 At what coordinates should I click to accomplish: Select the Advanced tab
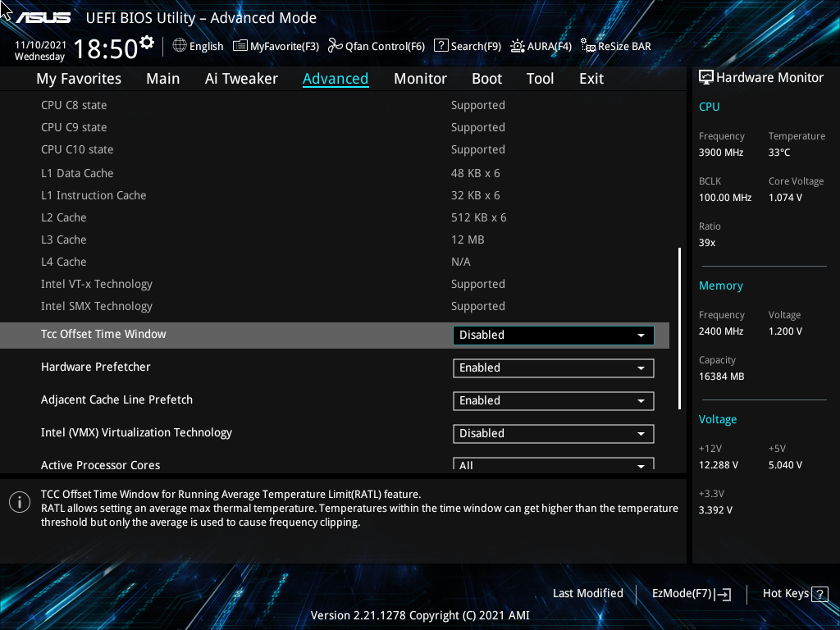336,79
